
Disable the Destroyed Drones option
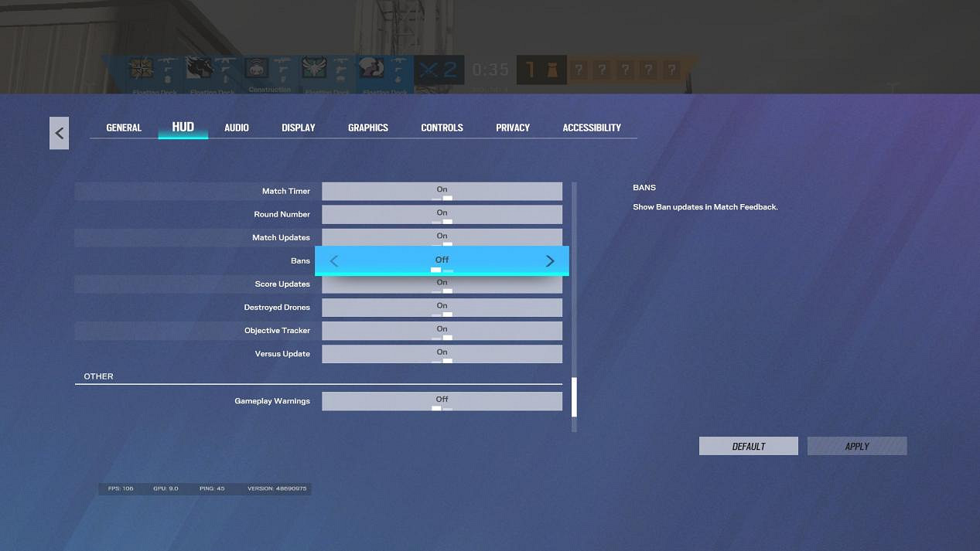(442, 308)
